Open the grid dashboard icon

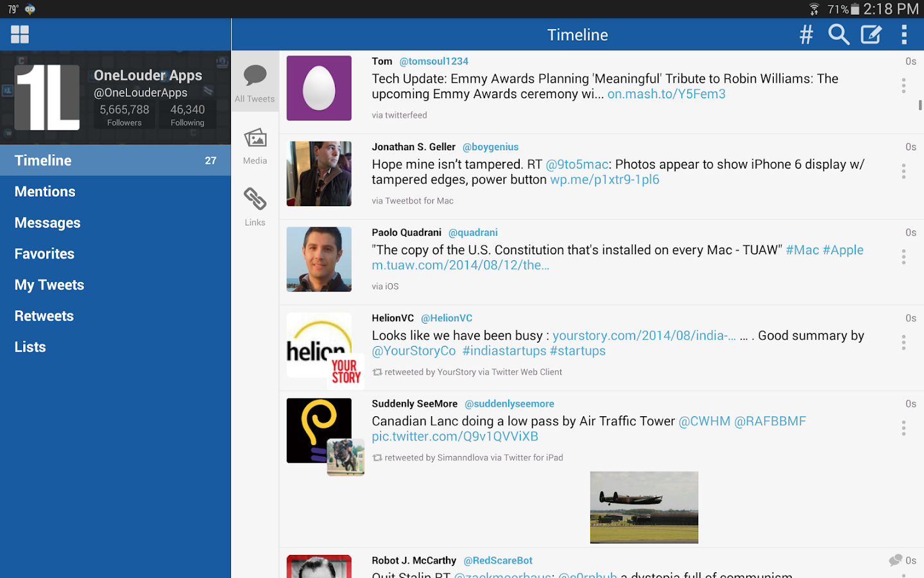pyautogui.click(x=20, y=35)
